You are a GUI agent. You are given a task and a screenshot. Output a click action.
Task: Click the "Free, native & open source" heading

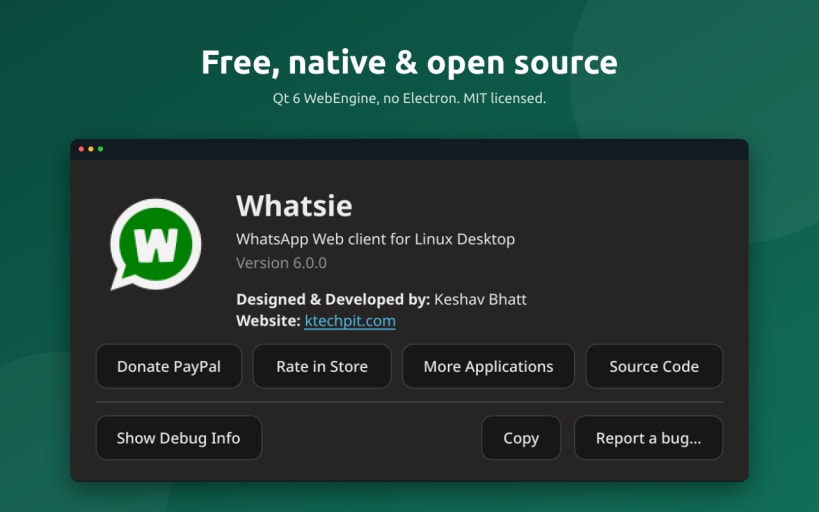point(410,62)
